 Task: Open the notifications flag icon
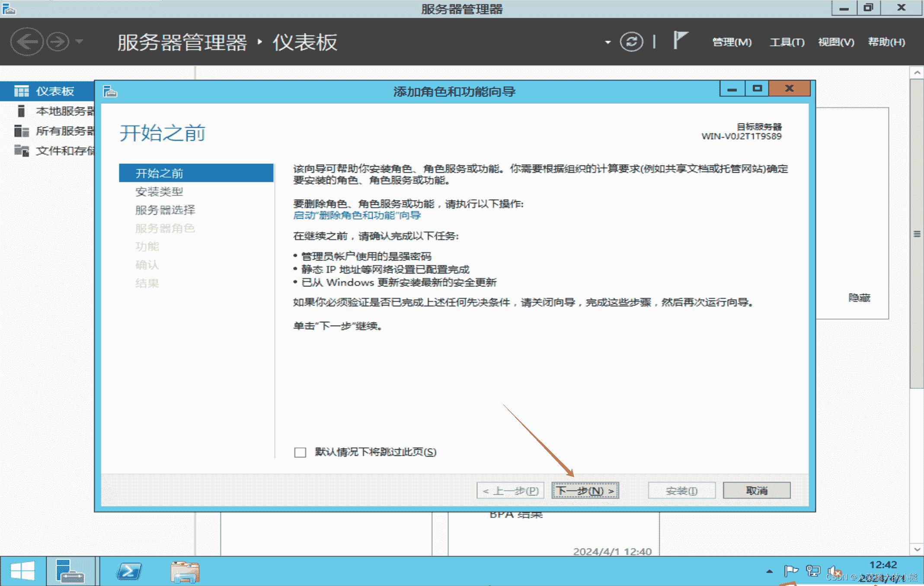coord(680,41)
